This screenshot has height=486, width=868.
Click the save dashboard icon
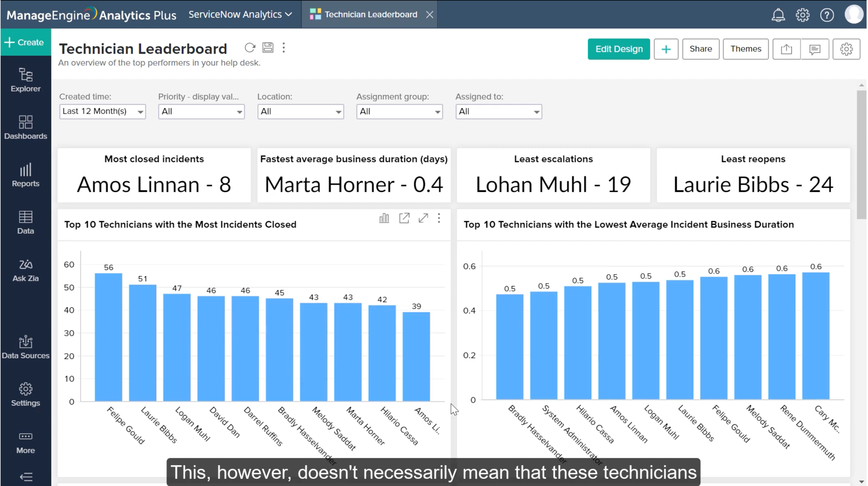click(268, 48)
